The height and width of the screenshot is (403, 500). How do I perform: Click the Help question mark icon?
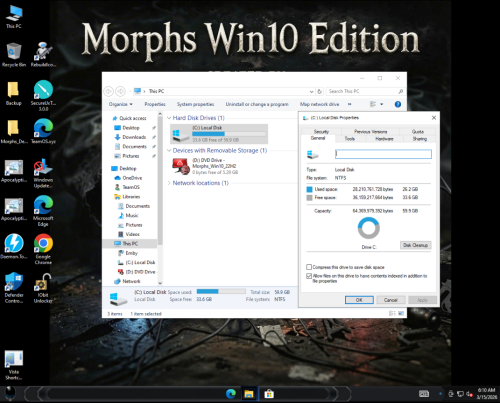tap(398, 104)
